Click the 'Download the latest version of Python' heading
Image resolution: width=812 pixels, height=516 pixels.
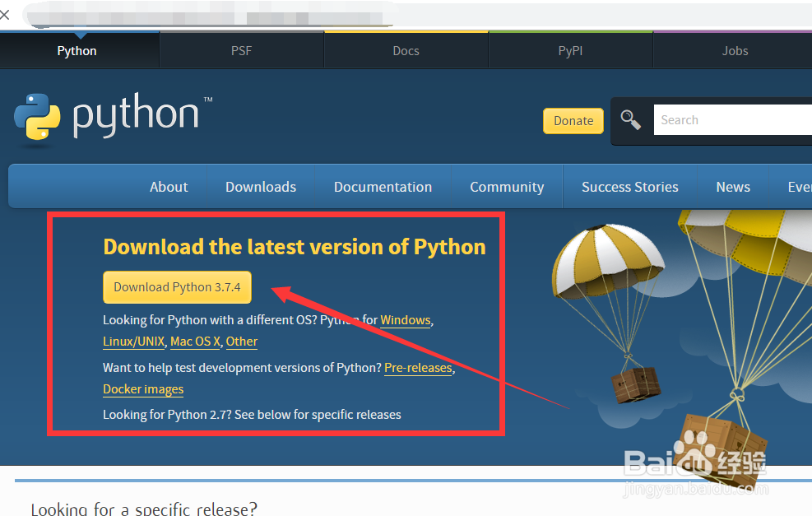(295, 247)
